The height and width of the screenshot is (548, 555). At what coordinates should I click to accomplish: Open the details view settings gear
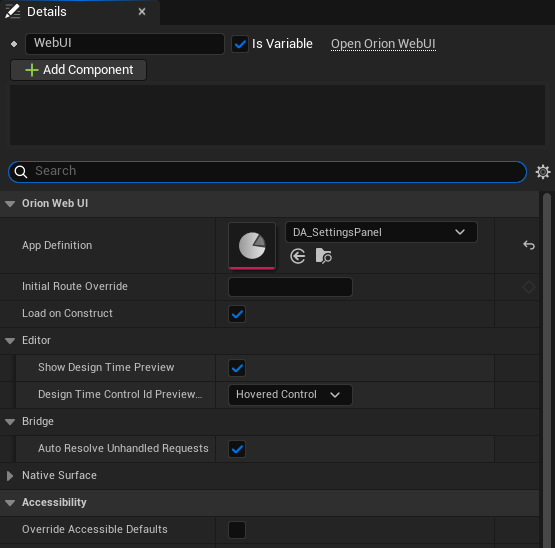click(543, 172)
